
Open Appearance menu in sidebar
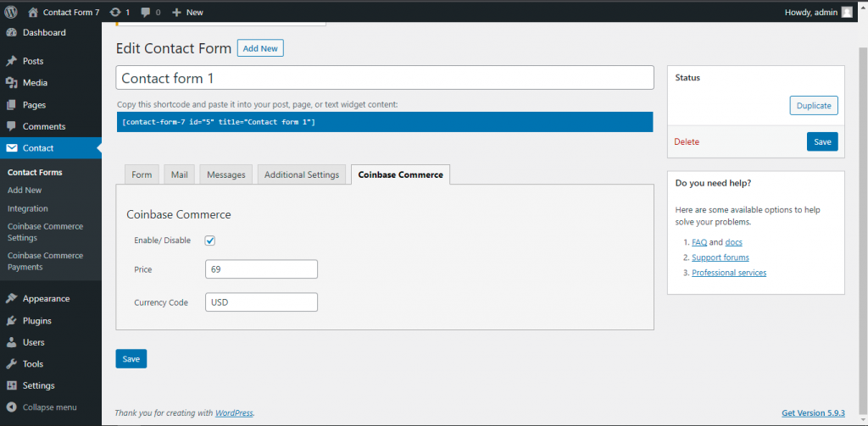[46, 299]
